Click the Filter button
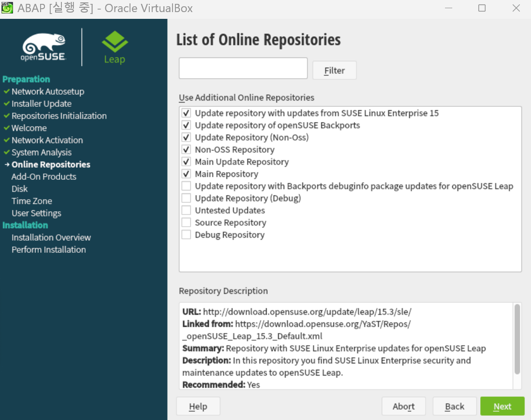531x420 pixels. point(334,71)
